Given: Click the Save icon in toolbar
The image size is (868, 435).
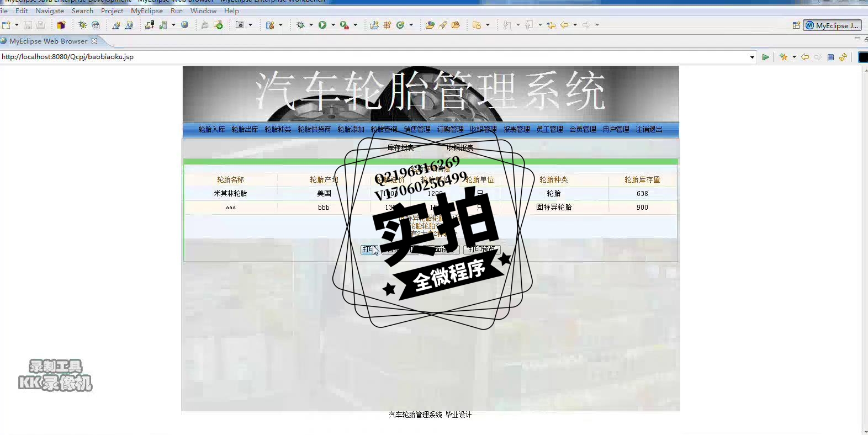Looking at the screenshot, I should tap(28, 25).
